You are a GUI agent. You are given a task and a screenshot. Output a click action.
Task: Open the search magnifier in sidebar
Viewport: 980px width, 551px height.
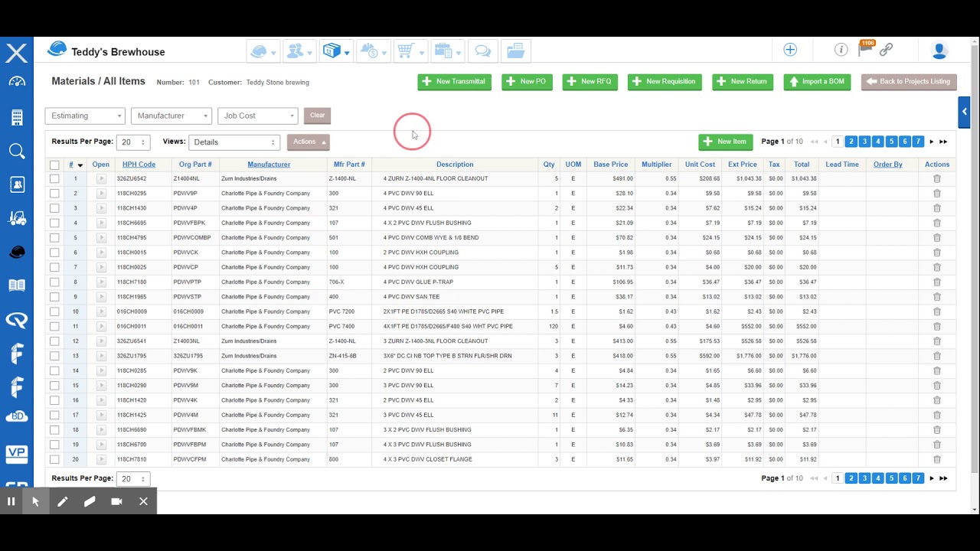(x=16, y=151)
